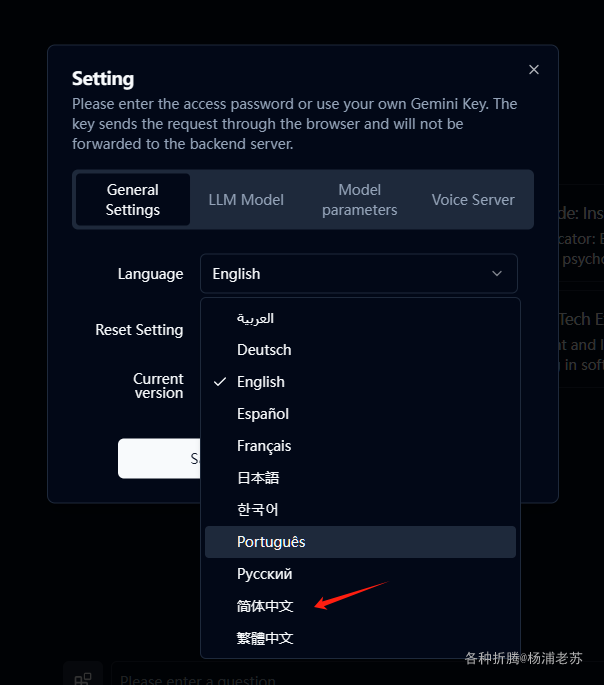Choose Español from the dropdown

click(x=263, y=414)
